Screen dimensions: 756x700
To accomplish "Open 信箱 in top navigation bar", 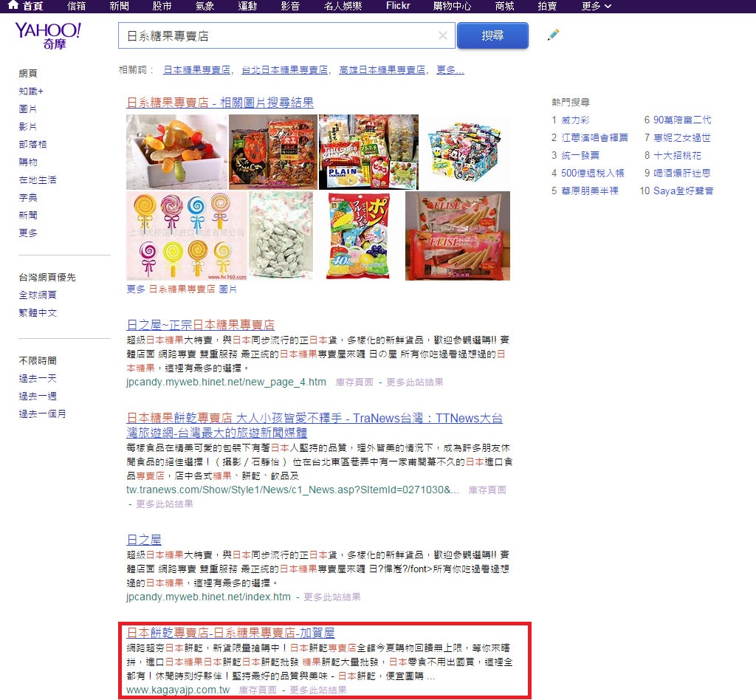I will [x=76, y=6].
